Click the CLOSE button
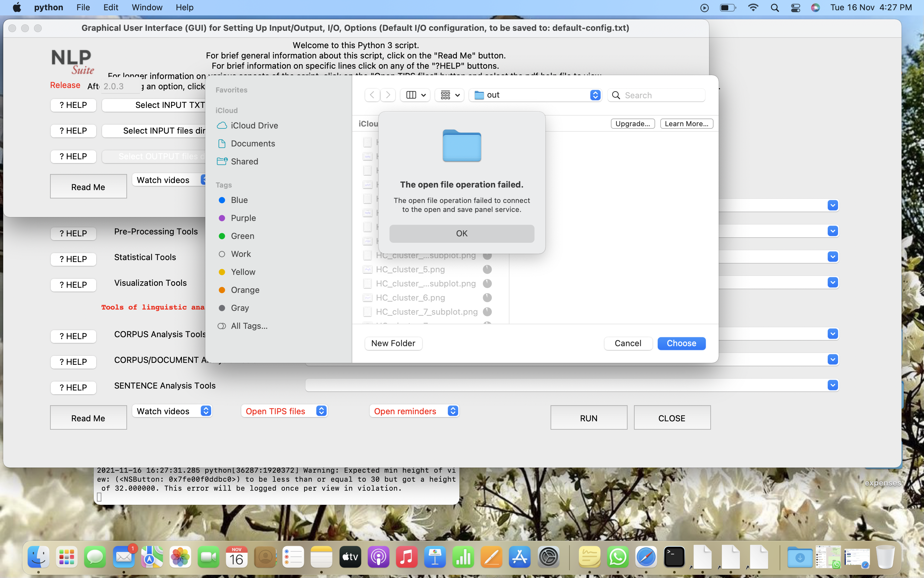924x578 pixels. click(672, 417)
